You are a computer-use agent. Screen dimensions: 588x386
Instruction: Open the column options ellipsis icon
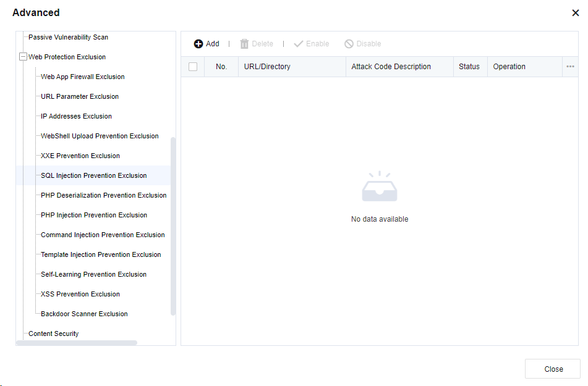tap(570, 67)
